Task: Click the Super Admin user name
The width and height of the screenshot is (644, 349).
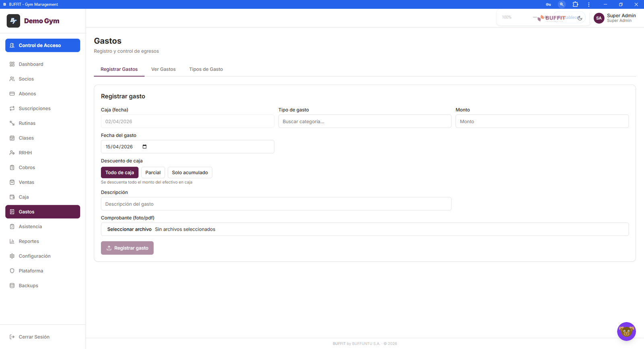Action: point(621,16)
